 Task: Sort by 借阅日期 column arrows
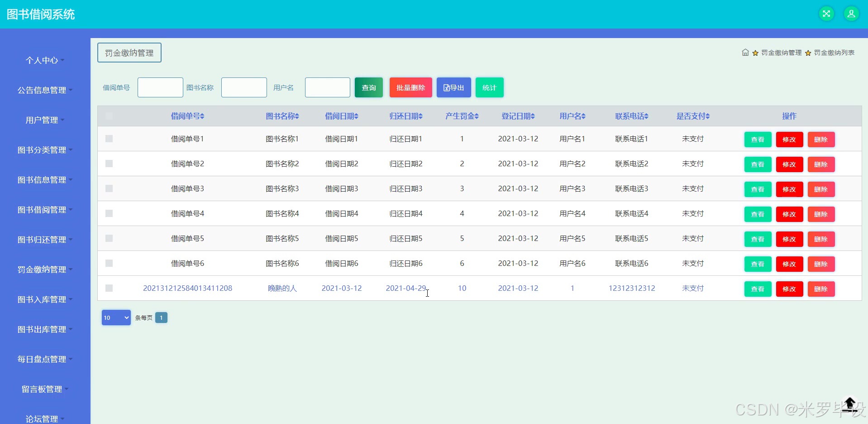(356, 116)
